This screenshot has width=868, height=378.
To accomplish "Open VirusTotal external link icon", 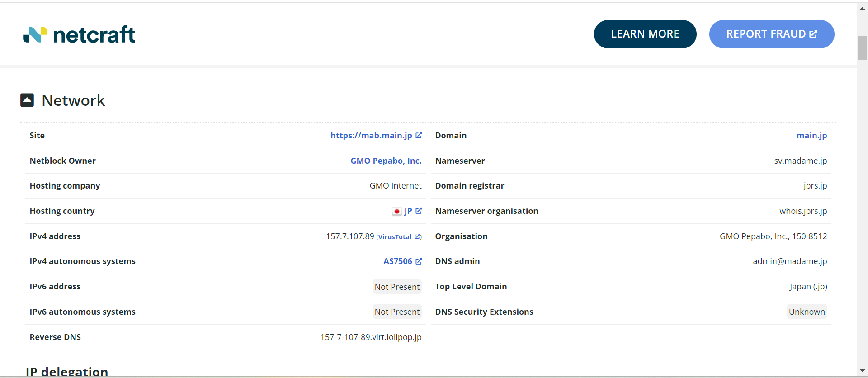I will pos(418,236).
